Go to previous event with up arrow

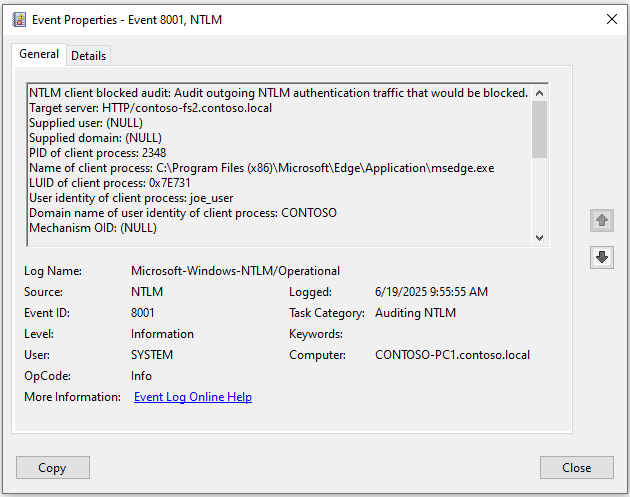tap(601, 221)
